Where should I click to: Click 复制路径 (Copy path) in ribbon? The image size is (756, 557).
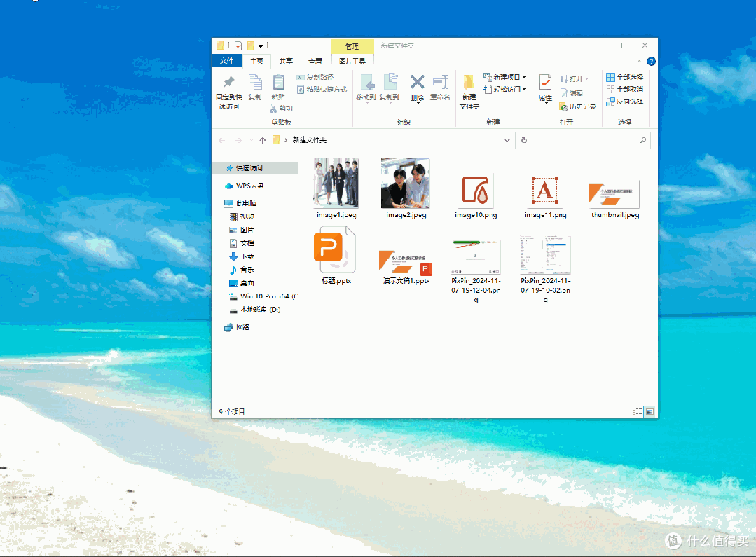click(x=315, y=77)
